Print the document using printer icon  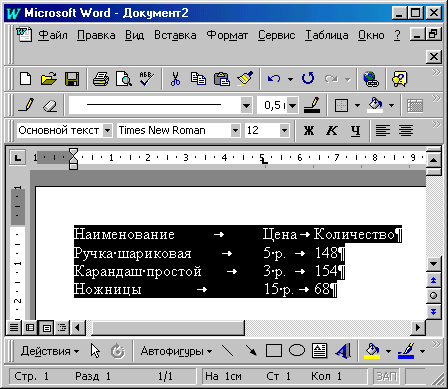pos(101,79)
